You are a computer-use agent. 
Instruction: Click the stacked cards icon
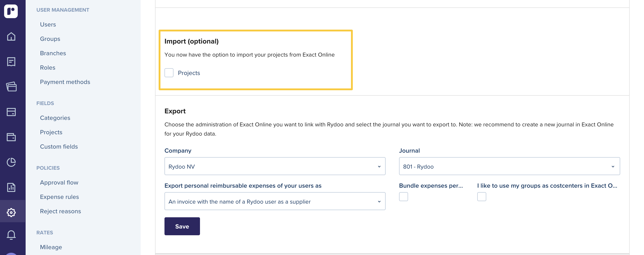(11, 87)
